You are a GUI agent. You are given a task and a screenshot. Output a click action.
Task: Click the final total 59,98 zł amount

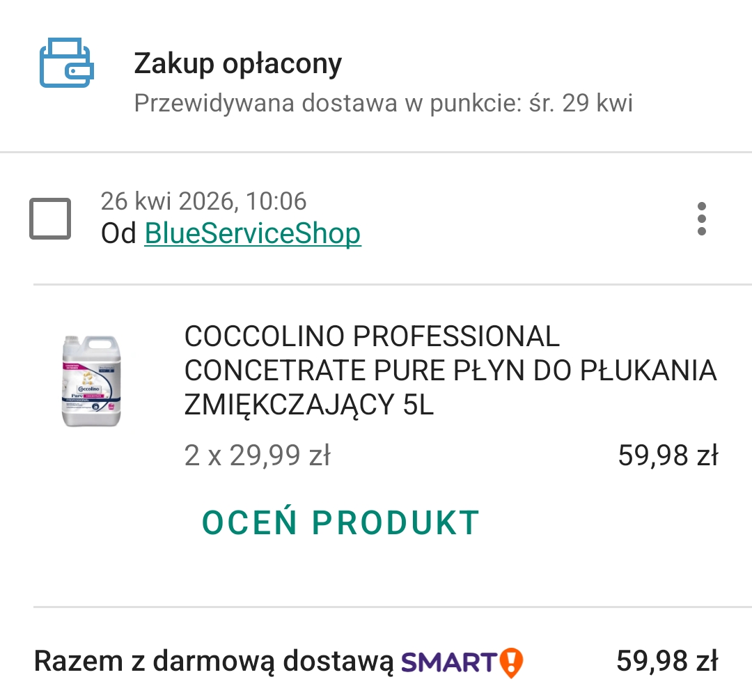[667, 661]
